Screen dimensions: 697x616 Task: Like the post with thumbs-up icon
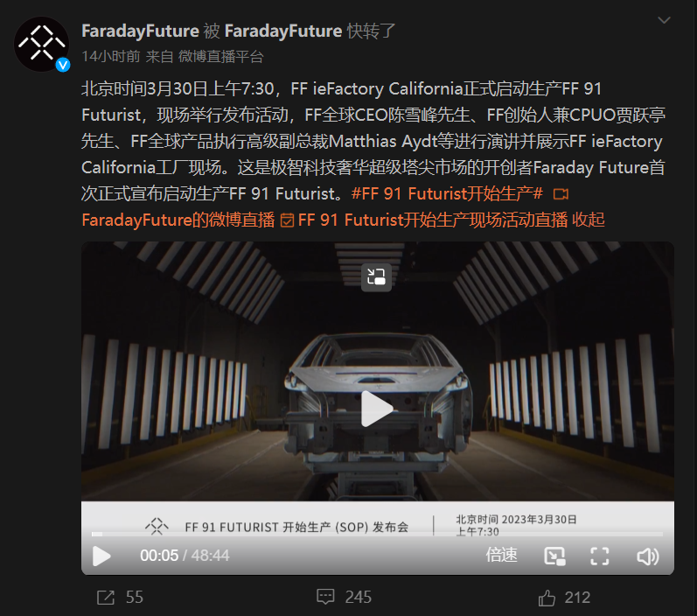(x=564, y=598)
